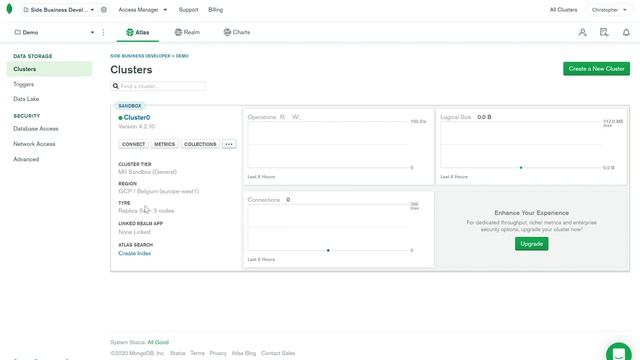Open the activity feed icon
This screenshot has height=360, width=640.
click(604, 32)
